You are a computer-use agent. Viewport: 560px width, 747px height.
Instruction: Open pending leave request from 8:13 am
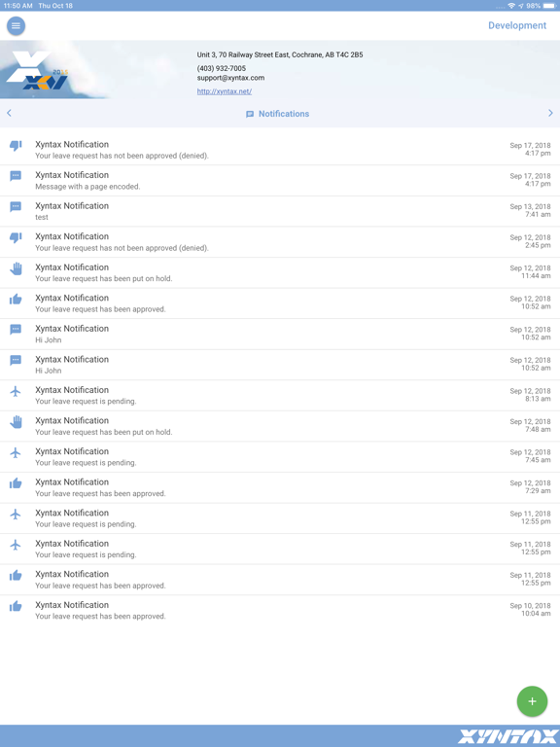(x=280, y=396)
